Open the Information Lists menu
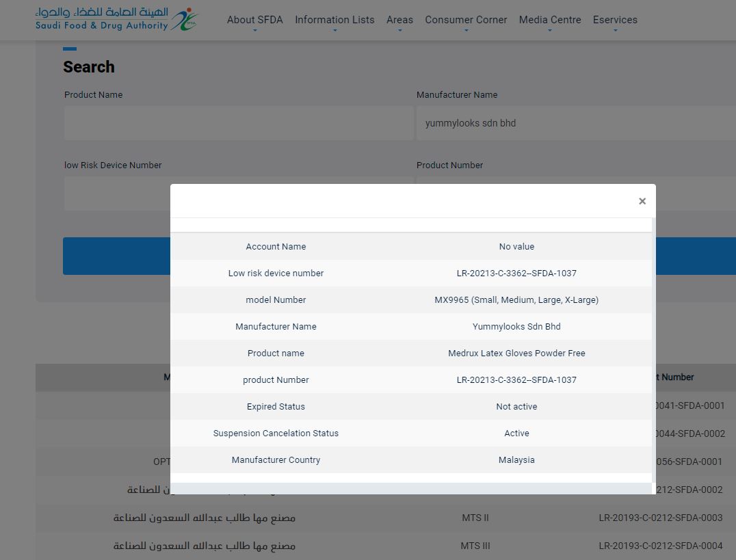Image resolution: width=736 pixels, height=560 pixels. point(334,20)
